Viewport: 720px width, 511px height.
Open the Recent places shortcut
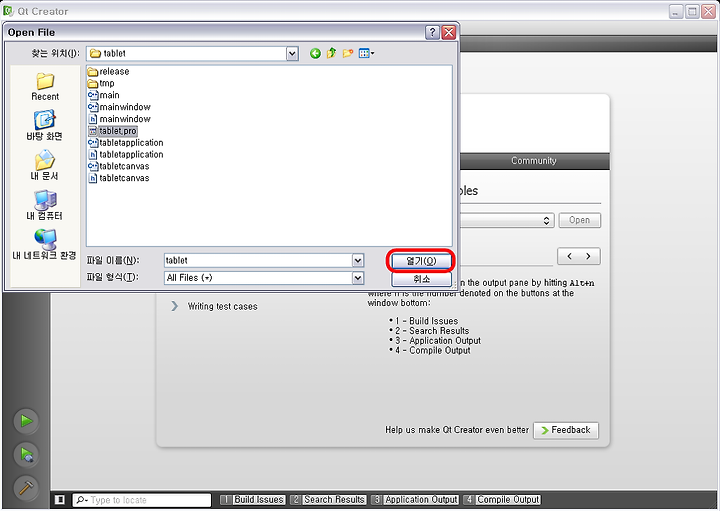45,87
